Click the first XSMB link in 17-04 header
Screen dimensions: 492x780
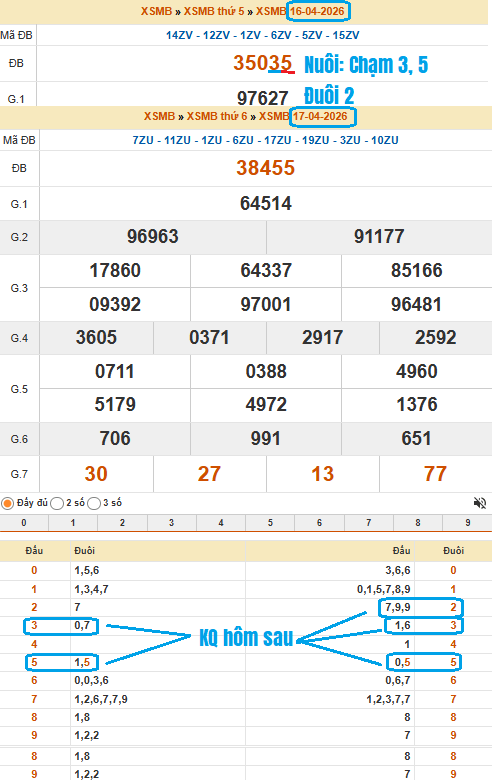pos(159,116)
